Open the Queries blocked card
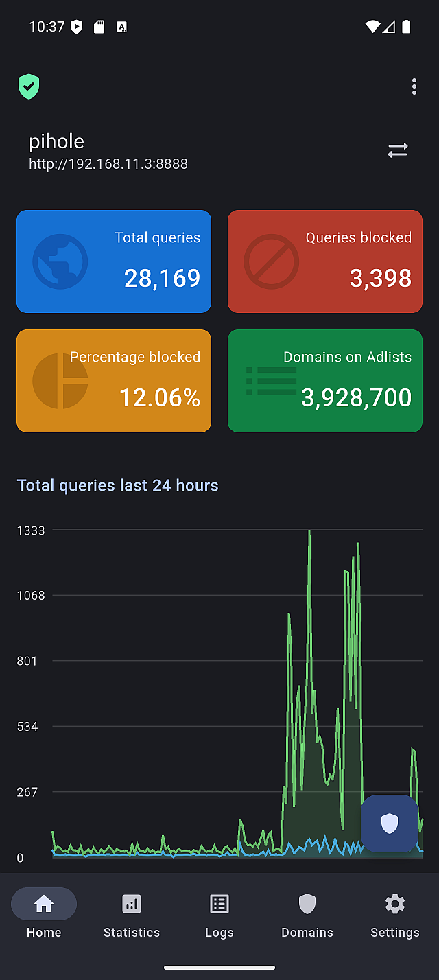439x980 pixels. coord(325,261)
